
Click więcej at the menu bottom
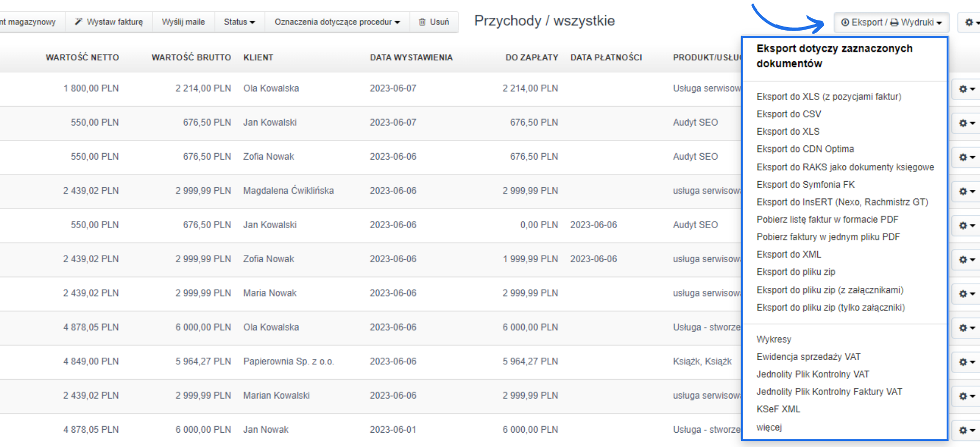[x=769, y=427]
